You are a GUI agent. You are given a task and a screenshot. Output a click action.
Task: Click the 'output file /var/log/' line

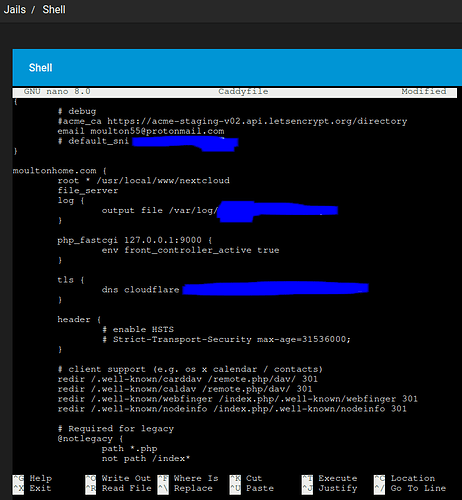tap(160, 211)
